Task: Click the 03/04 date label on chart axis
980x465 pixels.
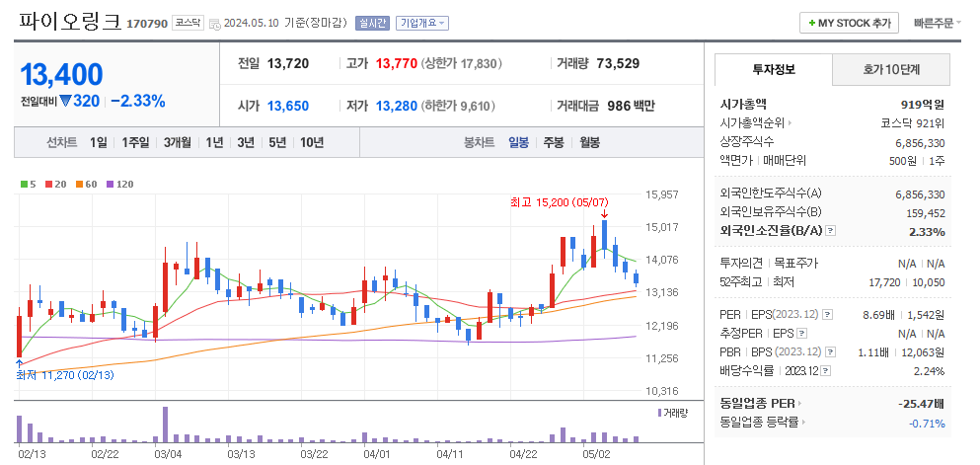Action: 169,454
